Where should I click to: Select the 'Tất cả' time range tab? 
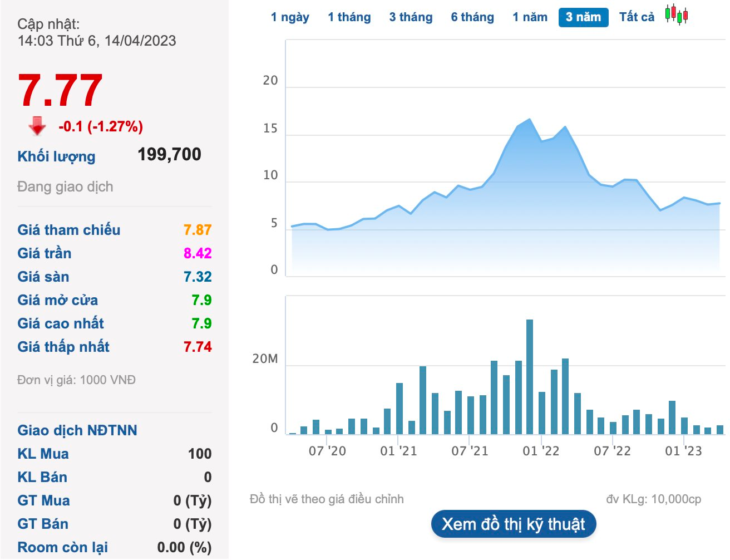(x=637, y=17)
